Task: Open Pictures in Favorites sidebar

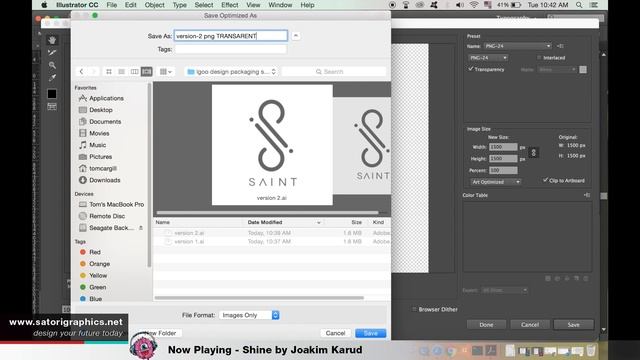Action: pos(100,157)
